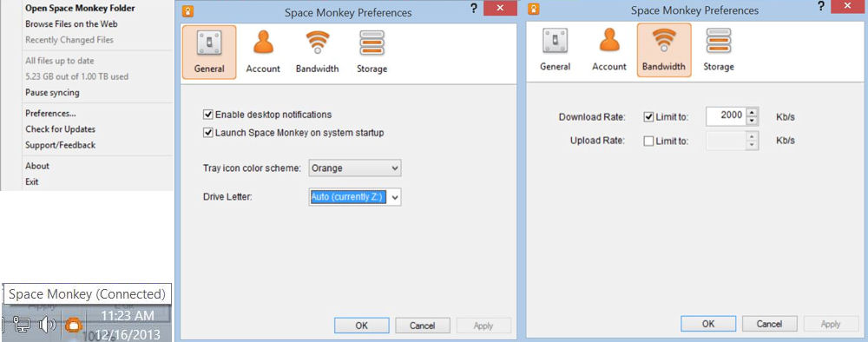Click help question mark in right window
Screen dimensions: 868x342
click(820, 7)
